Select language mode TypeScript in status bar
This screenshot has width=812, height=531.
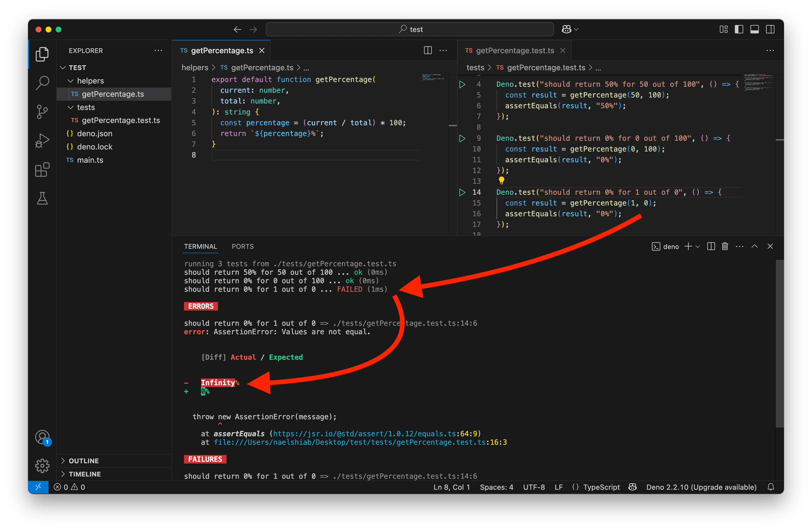pos(601,487)
